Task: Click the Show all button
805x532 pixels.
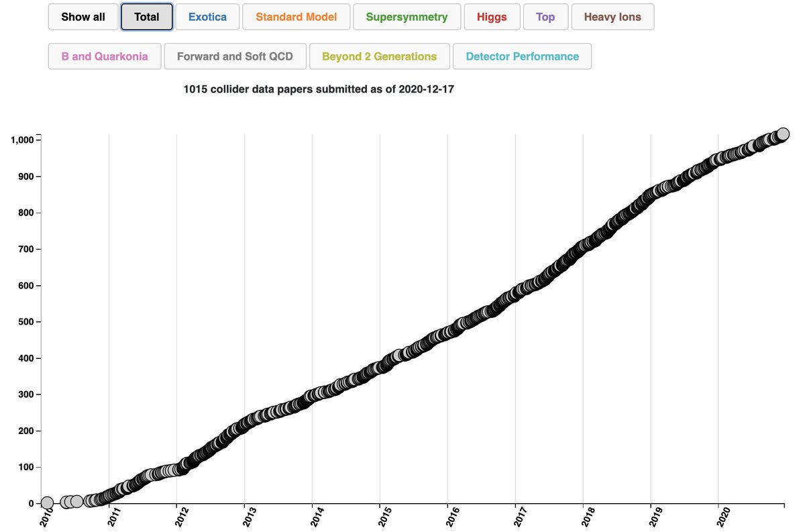Action: click(83, 17)
